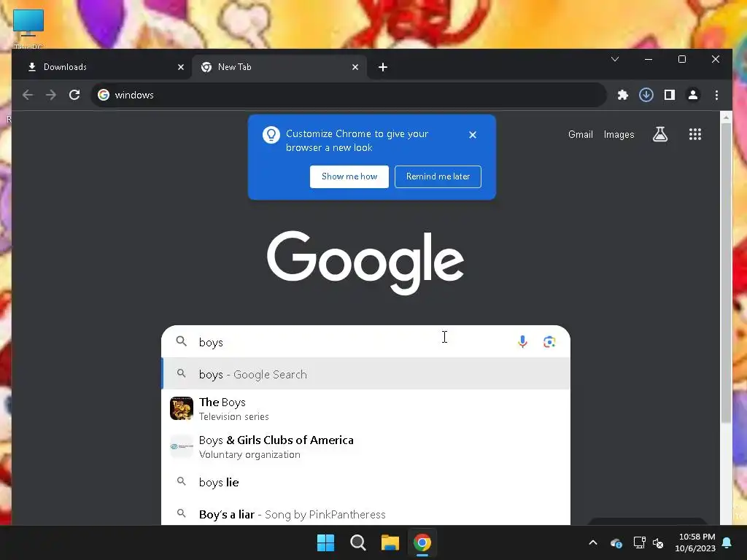Image resolution: width=747 pixels, height=560 pixels.
Task: Close the Downloads tab
Action: 181,67
